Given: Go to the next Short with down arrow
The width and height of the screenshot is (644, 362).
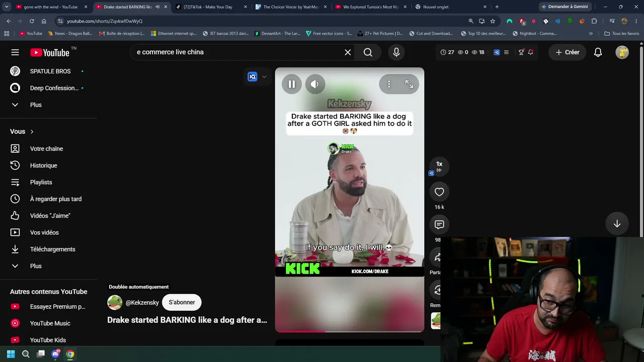Looking at the screenshot, I should 617,224.
